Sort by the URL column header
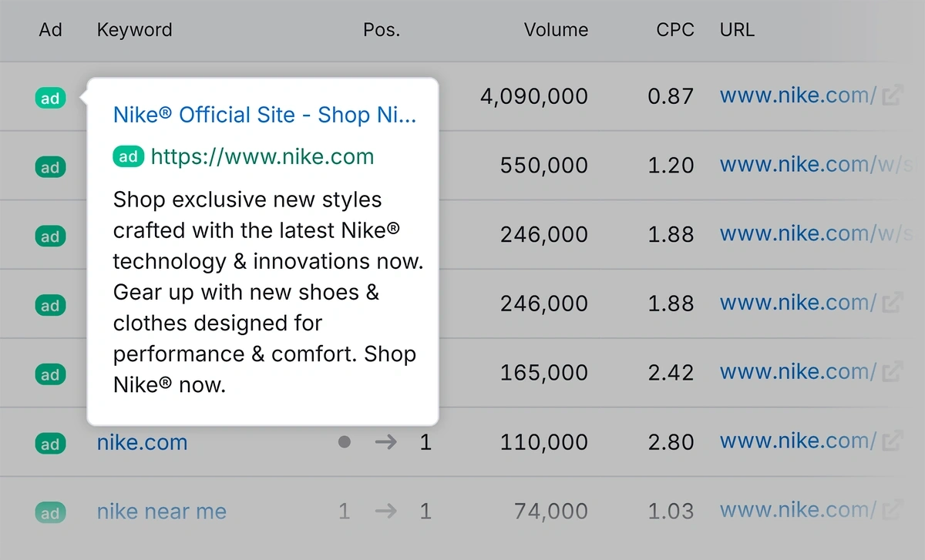Screen dimensions: 925x560 coord(737,30)
